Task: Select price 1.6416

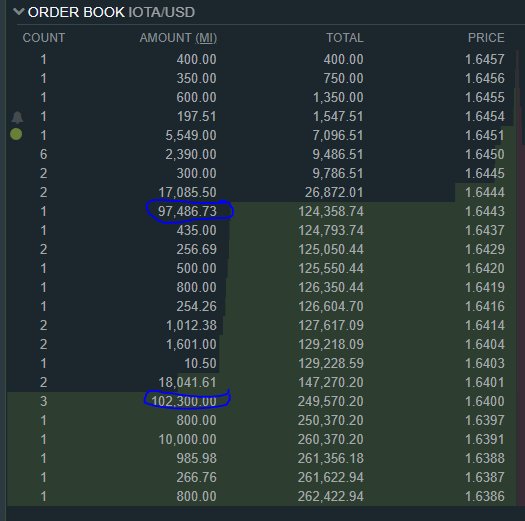Action: 484,306
